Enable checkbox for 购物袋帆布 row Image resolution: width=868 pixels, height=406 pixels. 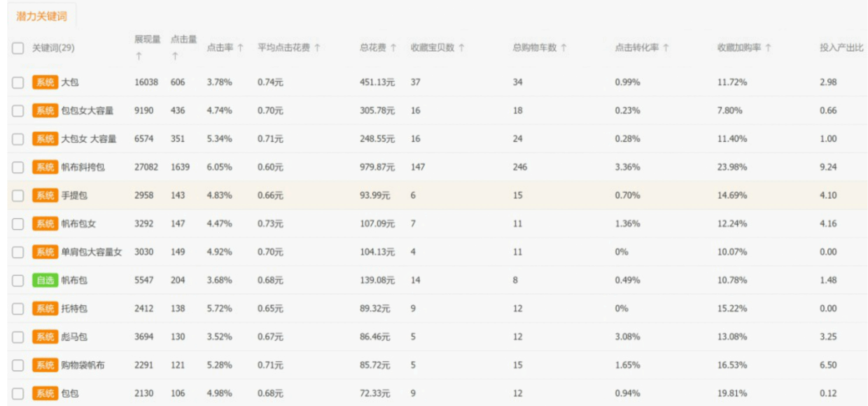pyautogui.click(x=18, y=365)
